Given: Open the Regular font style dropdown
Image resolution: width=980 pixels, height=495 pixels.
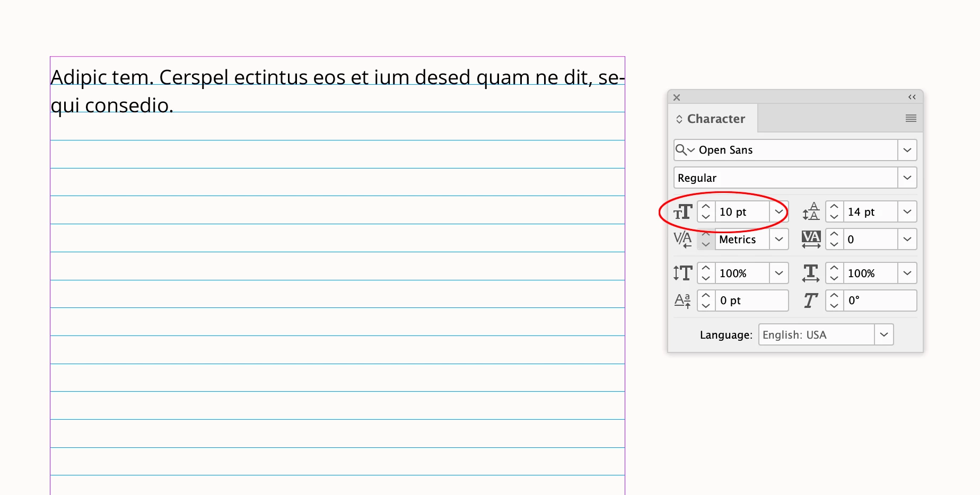Looking at the screenshot, I should click(x=907, y=178).
